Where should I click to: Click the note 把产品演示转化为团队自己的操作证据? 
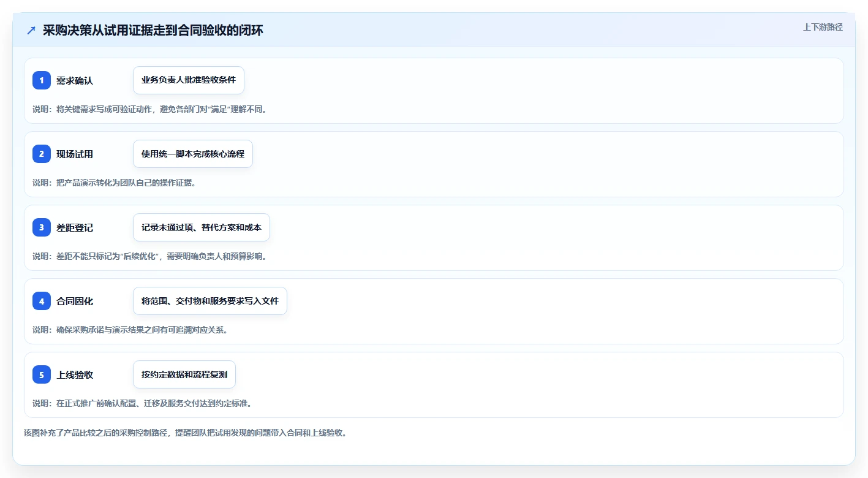114,183
